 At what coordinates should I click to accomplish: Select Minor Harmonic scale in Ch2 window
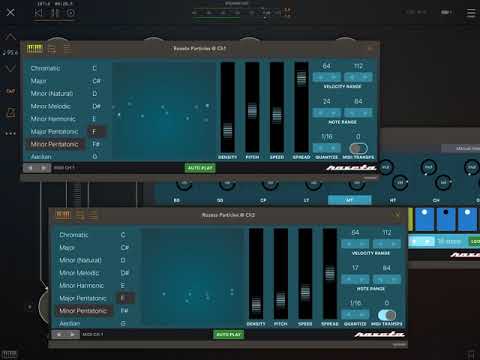pyautogui.click(x=81, y=286)
